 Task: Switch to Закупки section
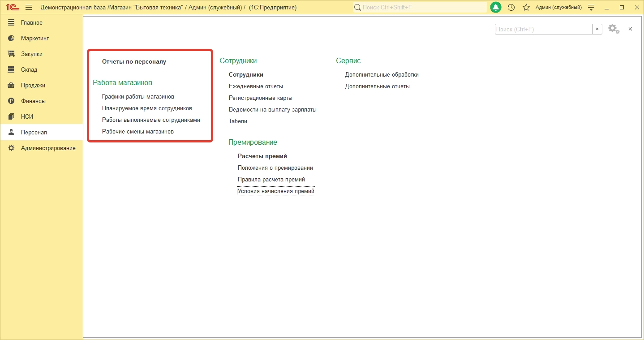[32, 54]
